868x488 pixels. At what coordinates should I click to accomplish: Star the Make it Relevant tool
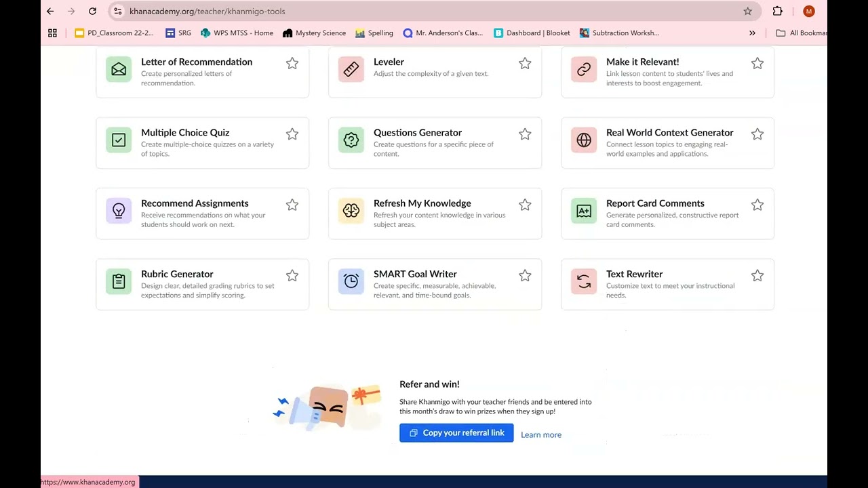pyautogui.click(x=757, y=63)
